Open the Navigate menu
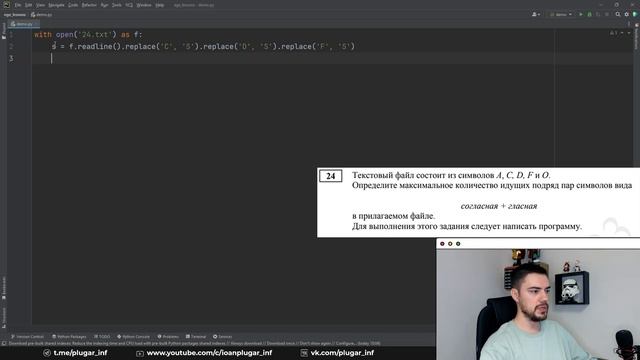The height and width of the screenshot is (360, 640). [56, 5]
